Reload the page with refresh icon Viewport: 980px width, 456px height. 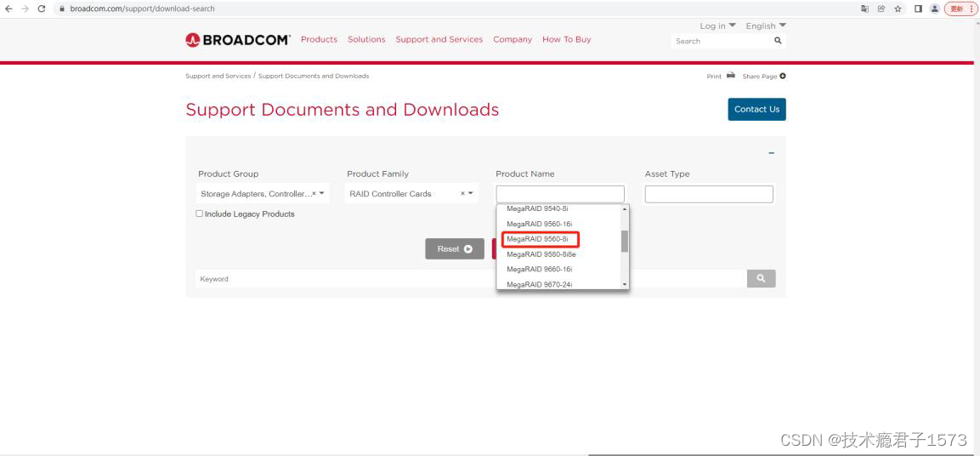click(x=42, y=9)
